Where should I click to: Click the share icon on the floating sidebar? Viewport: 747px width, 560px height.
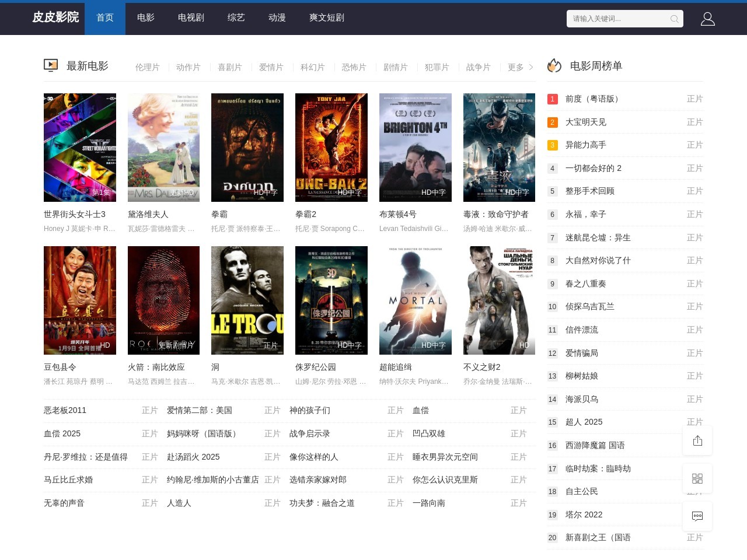697,440
